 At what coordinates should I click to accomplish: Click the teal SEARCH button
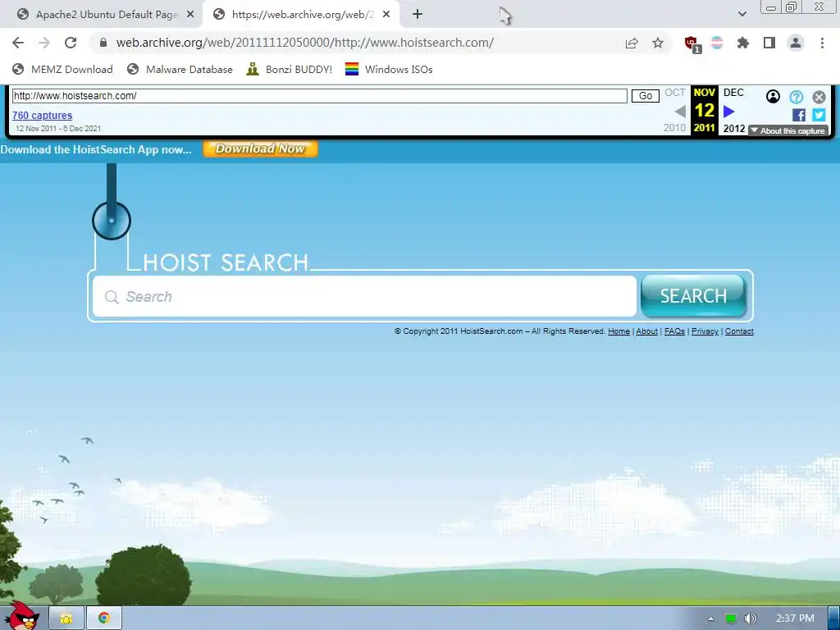coord(693,295)
